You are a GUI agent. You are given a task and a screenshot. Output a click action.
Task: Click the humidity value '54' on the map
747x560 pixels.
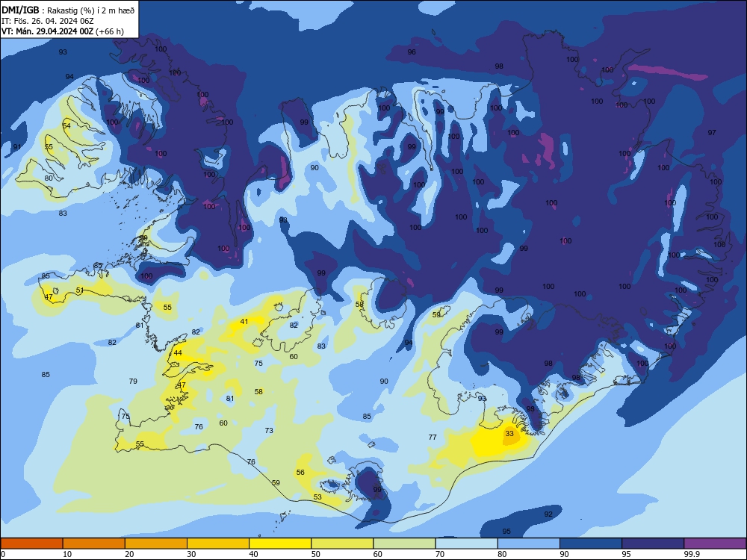point(66,125)
